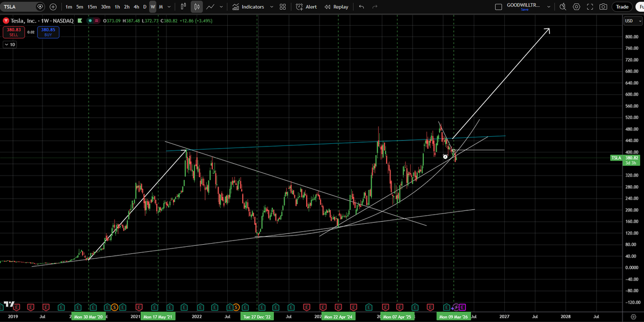Screen dimensions: 644x322
Task: Open the indicator templates chevron next to Indicators
Action: [271, 6]
